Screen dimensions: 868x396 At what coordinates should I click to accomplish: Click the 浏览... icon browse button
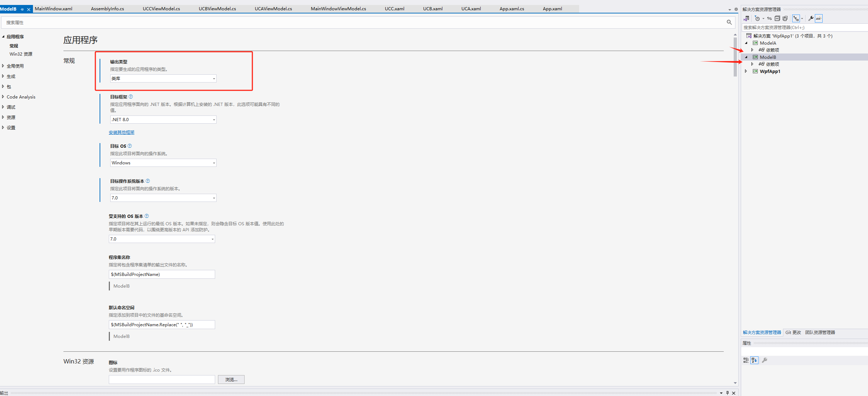point(231,379)
